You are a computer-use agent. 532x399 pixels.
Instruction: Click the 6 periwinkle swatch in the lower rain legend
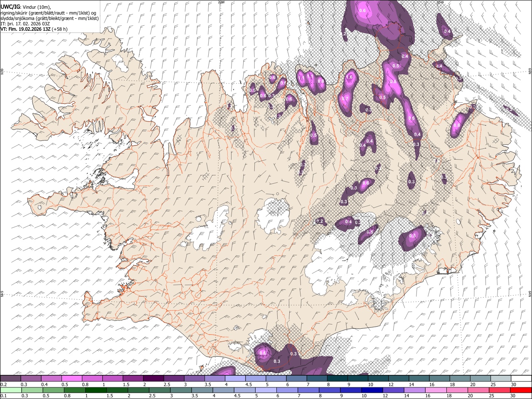pos(287,390)
